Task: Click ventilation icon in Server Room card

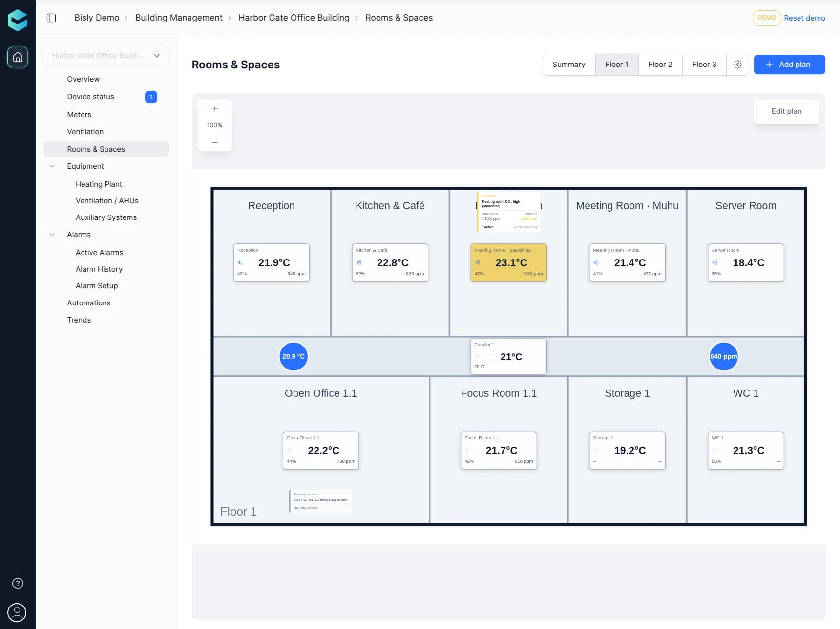Action: [x=715, y=263]
